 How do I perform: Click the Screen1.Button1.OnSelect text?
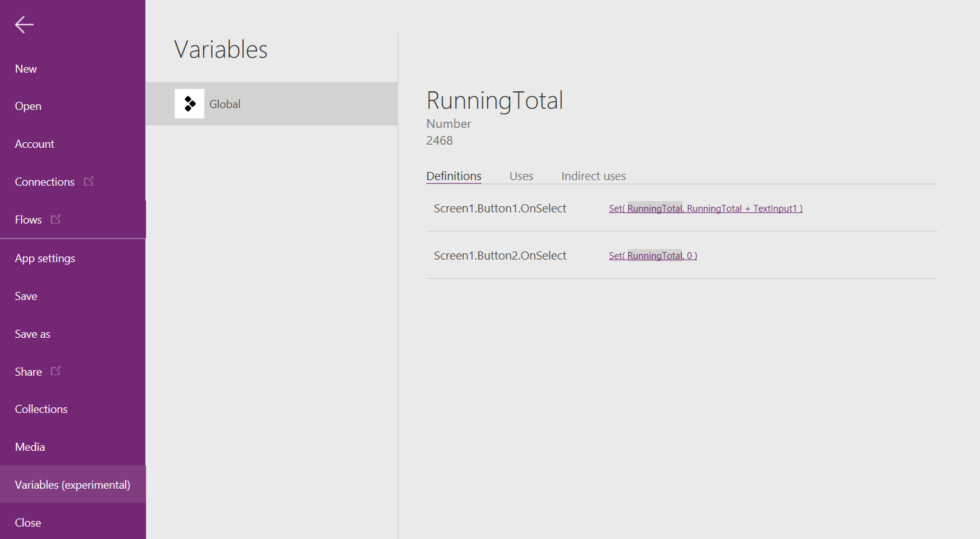point(500,209)
